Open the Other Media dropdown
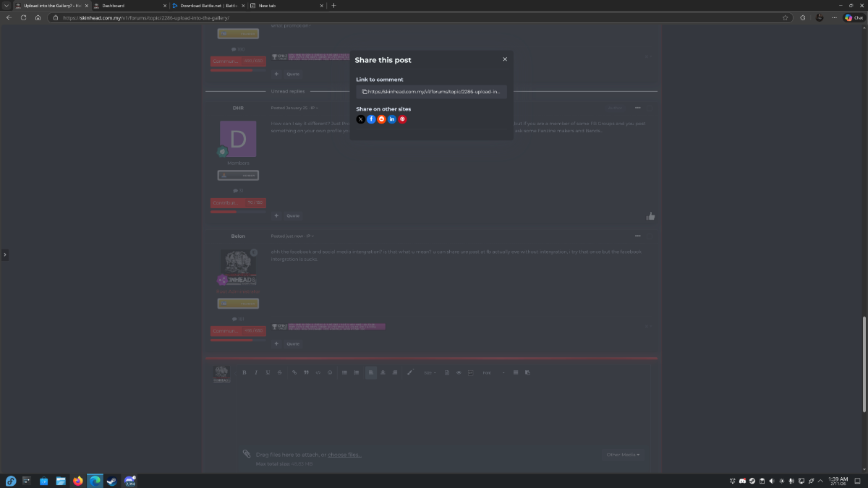 622,455
